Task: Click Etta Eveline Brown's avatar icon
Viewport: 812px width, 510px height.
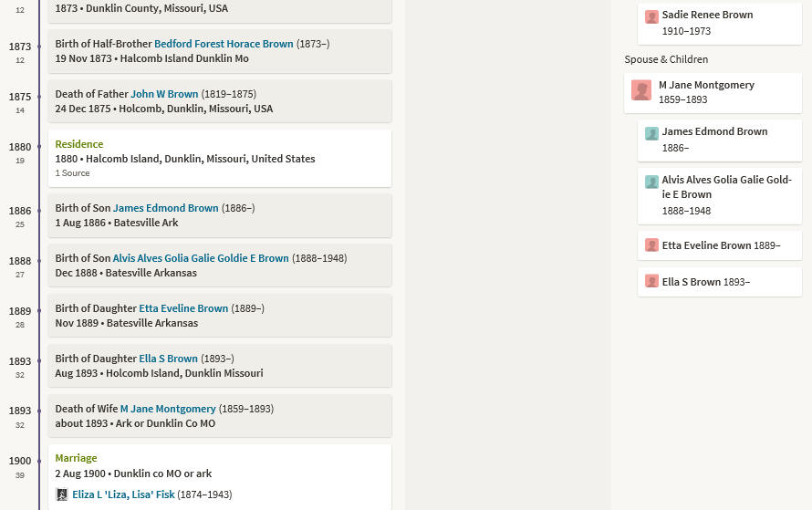Action: click(651, 245)
